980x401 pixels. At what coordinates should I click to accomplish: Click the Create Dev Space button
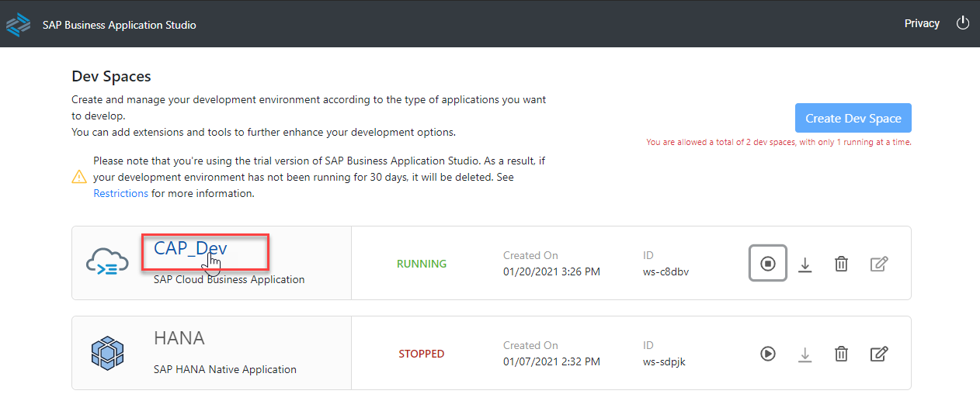853,118
